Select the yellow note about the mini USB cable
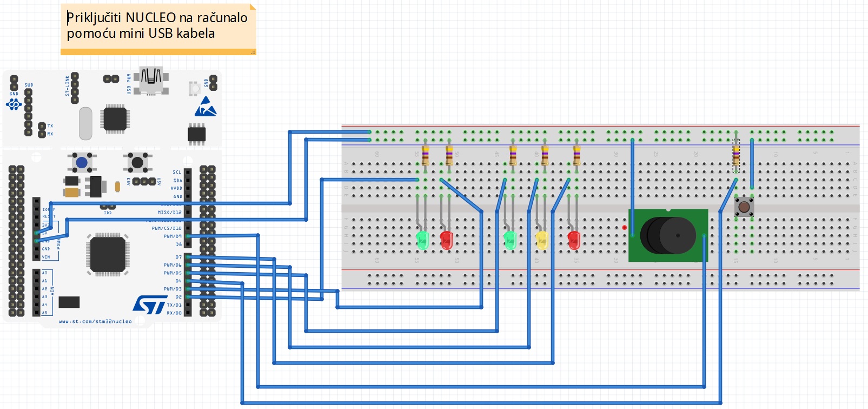 pos(158,29)
